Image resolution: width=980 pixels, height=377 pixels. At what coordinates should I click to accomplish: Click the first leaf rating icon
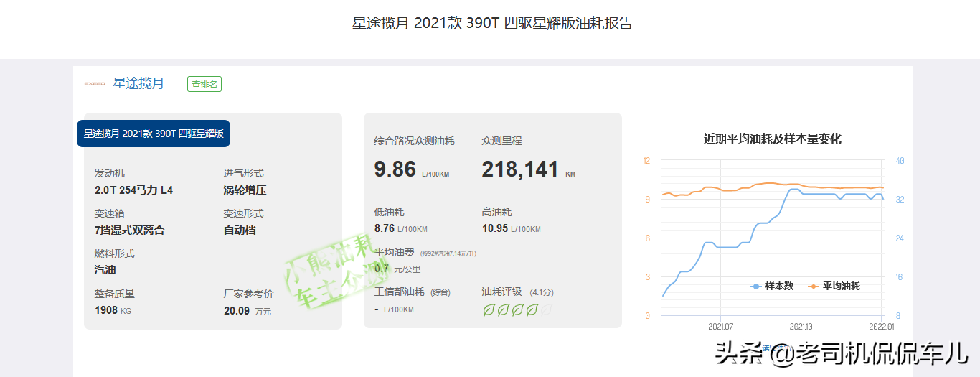coord(489,310)
